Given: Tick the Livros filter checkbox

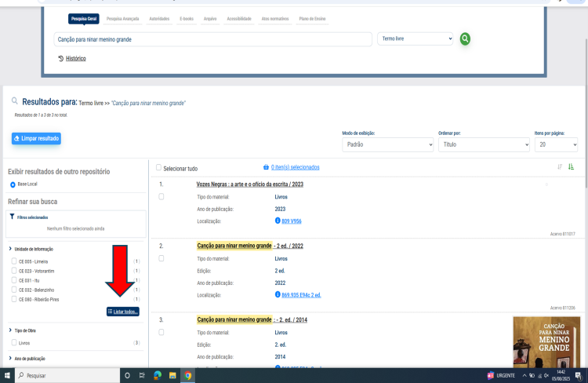Looking at the screenshot, I should pos(13,343).
